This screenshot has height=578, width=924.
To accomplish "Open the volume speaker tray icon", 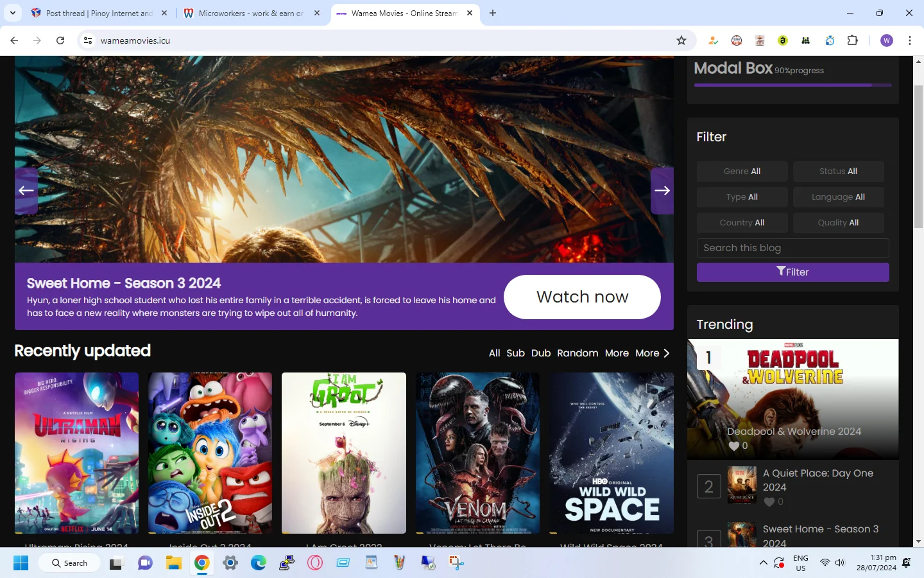I will (840, 563).
